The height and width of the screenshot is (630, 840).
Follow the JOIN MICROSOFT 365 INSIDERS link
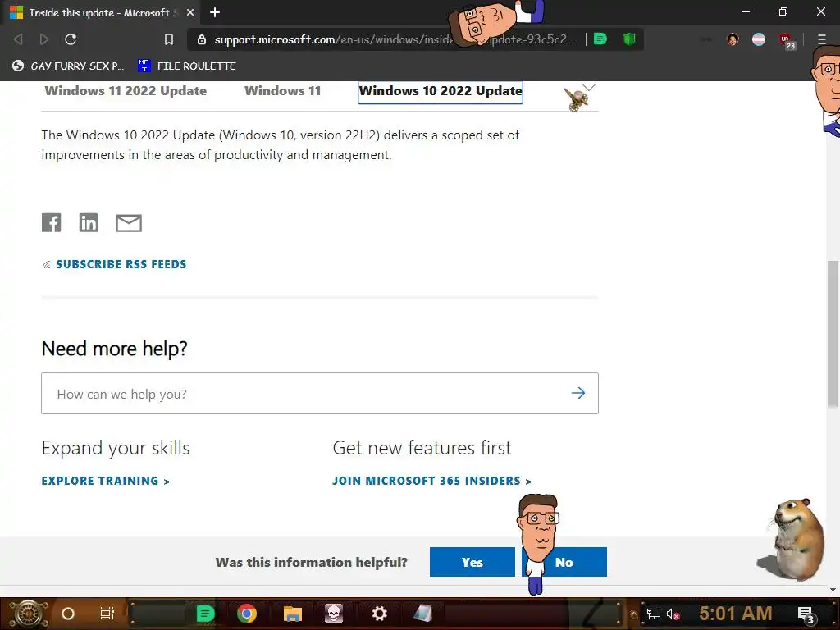pos(431,481)
